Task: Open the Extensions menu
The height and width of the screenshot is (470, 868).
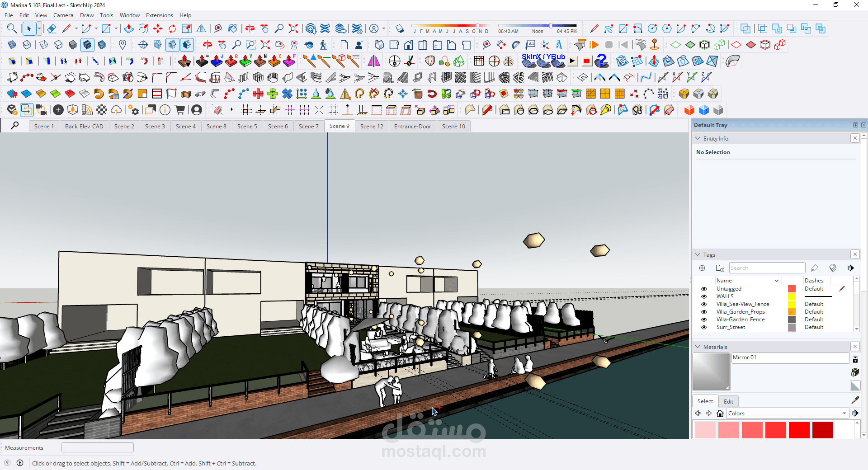Action: click(160, 15)
